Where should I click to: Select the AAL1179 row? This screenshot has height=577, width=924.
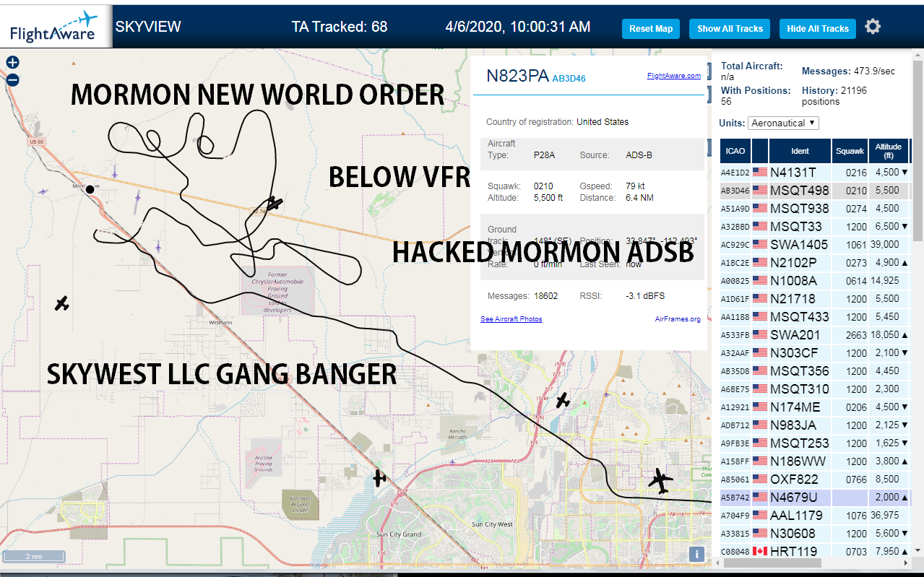point(815,516)
